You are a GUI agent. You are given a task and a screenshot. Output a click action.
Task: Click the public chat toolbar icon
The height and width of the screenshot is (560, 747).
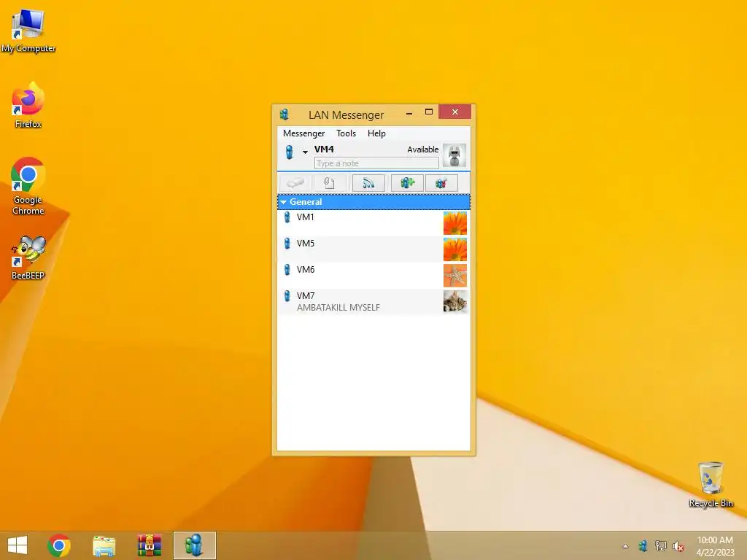[x=441, y=183]
